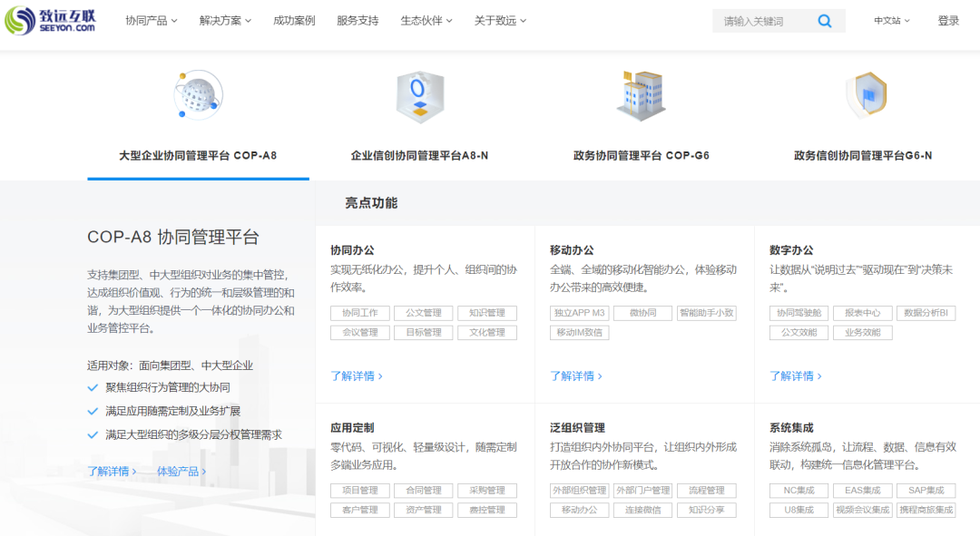Open 了解详情 under 协同办公
The height and width of the screenshot is (536, 980).
pos(357,376)
